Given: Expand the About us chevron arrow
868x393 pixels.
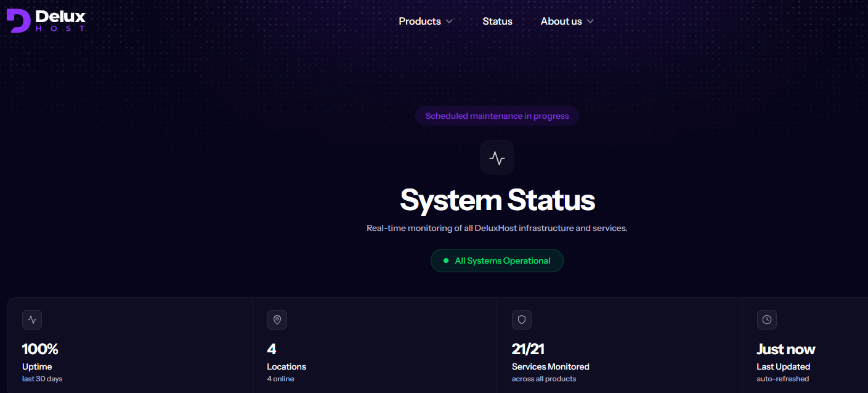Looking at the screenshot, I should point(590,22).
